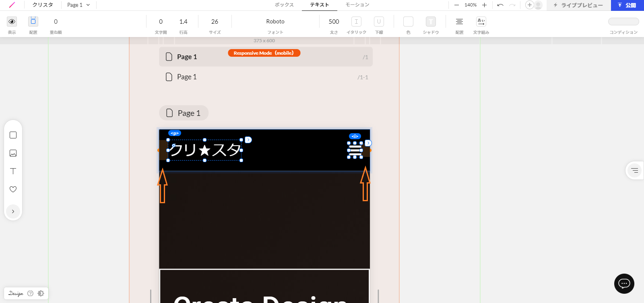Open the layers panel on right edge
The height and width of the screenshot is (303, 644).
[x=635, y=171]
